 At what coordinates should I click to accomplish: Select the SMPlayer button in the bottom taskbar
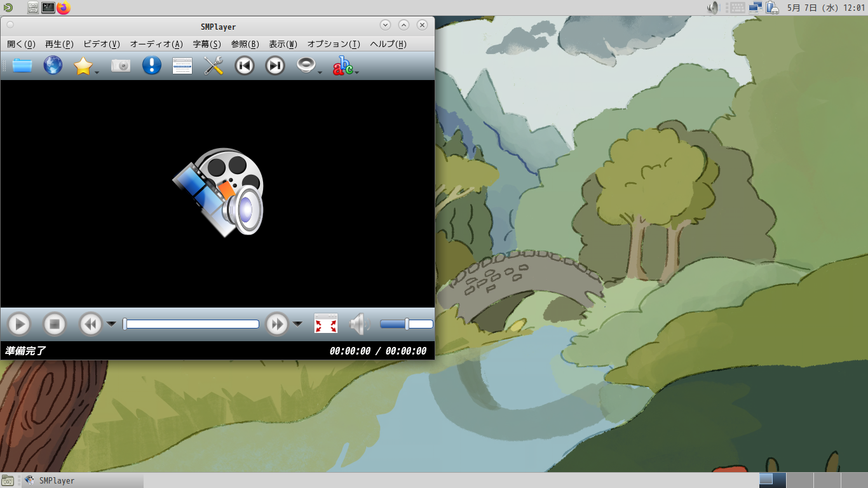[x=83, y=480]
